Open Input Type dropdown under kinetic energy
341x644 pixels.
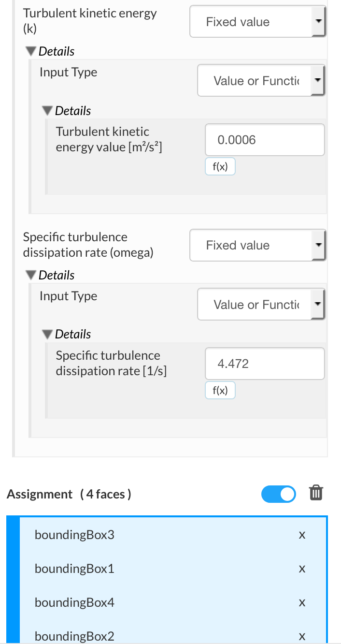[261, 81]
